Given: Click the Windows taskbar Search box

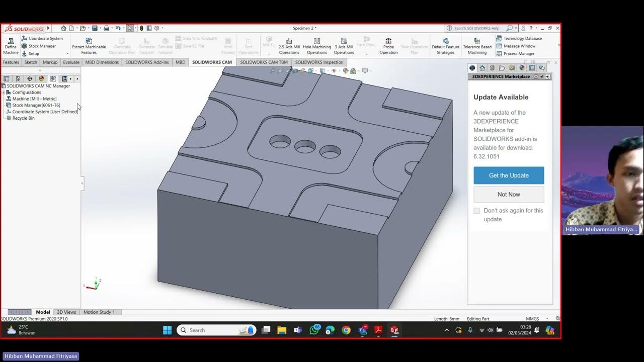Looking at the screenshot, I should pyautogui.click(x=216, y=330).
